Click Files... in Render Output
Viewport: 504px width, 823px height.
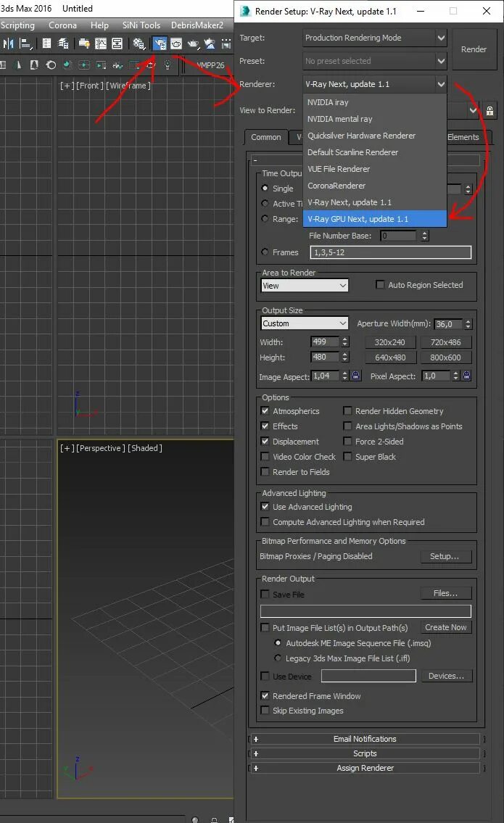(x=446, y=593)
